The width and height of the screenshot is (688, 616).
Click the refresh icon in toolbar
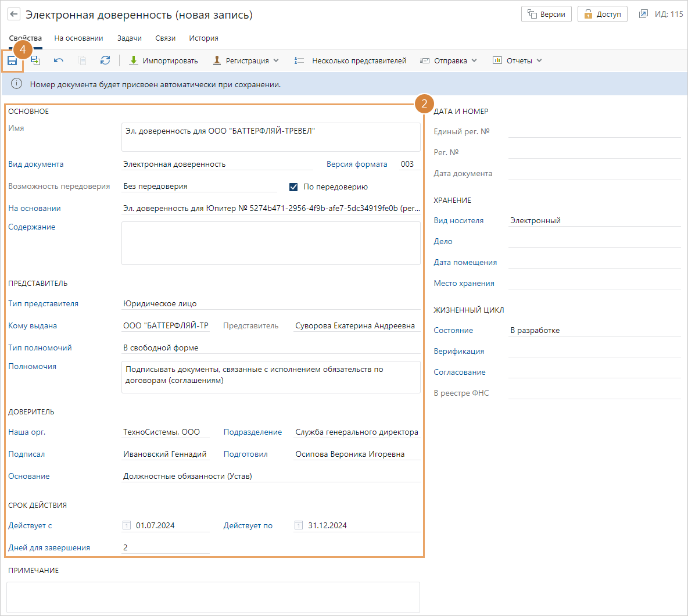[x=105, y=60]
